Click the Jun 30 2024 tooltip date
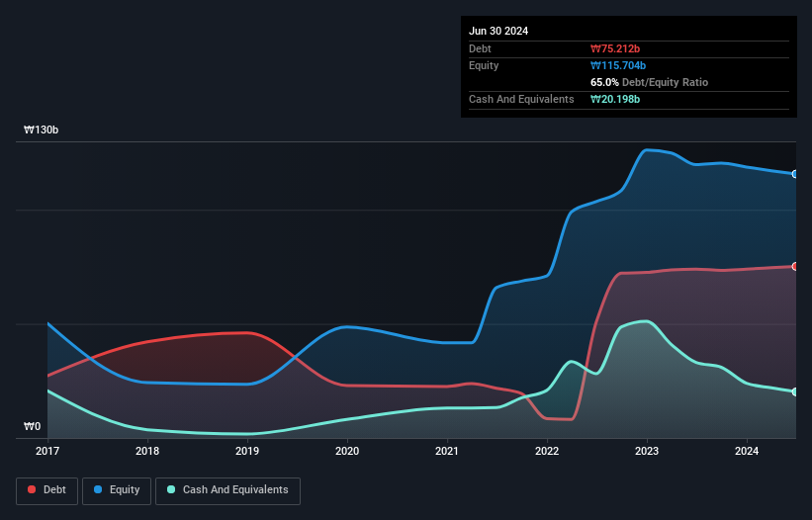 pos(498,31)
